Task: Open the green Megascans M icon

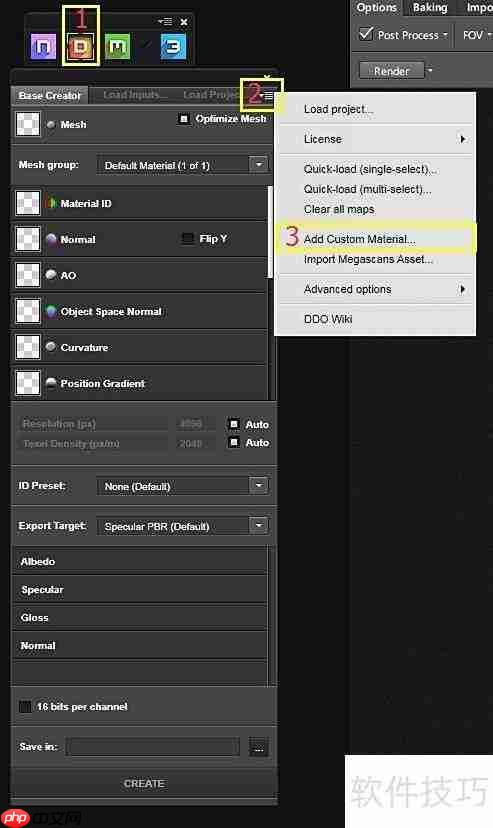Action: [118, 47]
